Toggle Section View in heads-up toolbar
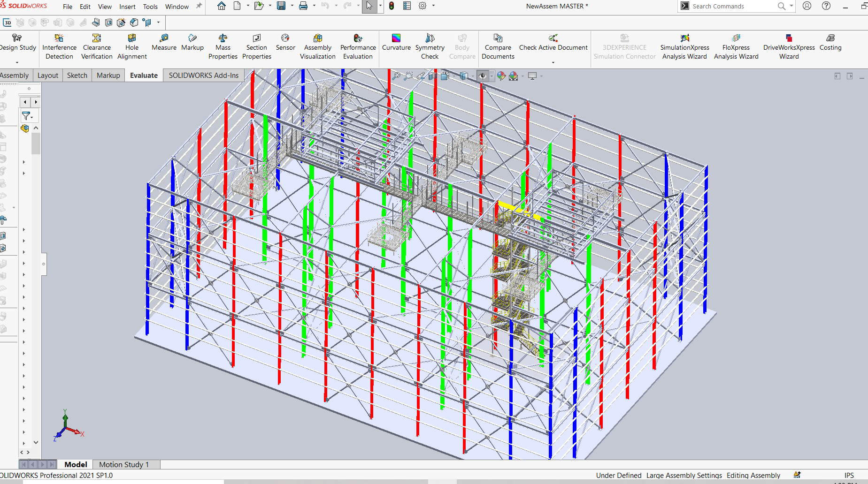 pyautogui.click(x=433, y=76)
